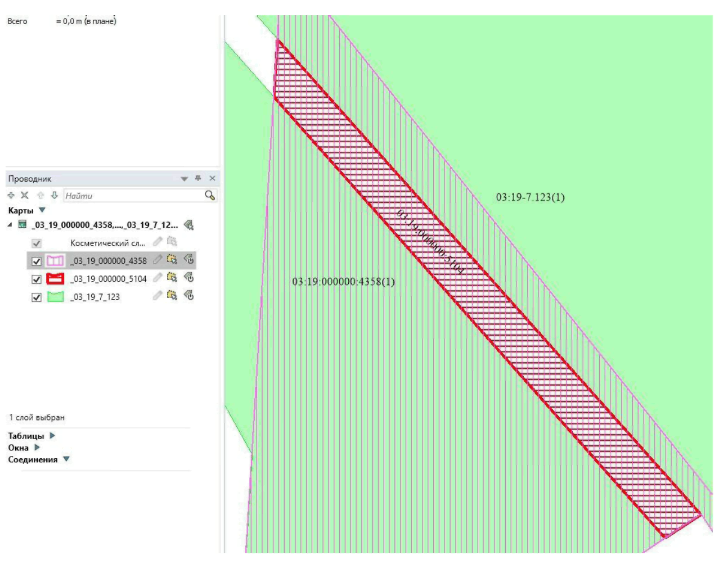Open the Проводник panel options dropdown arrow

(x=184, y=179)
